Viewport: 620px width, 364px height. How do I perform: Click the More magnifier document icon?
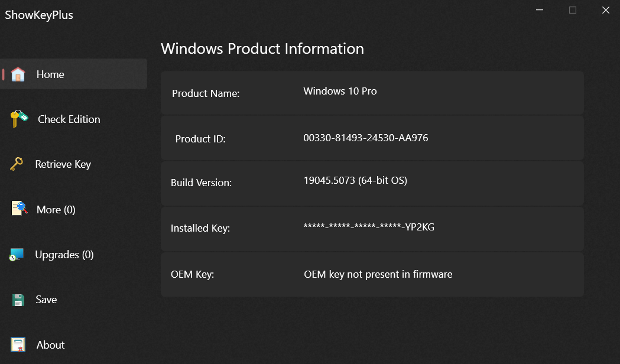tap(20, 208)
